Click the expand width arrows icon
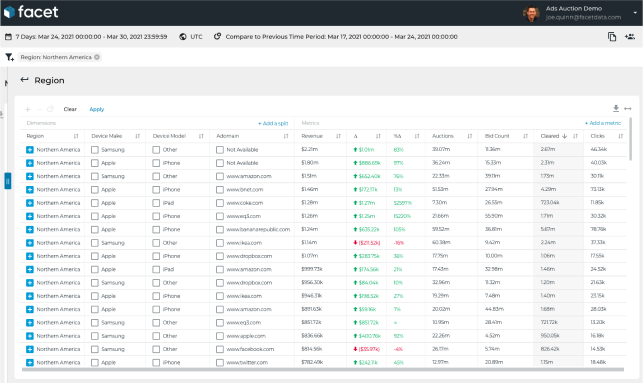The height and width of the screenshot is (384, 643). point(627,109)
